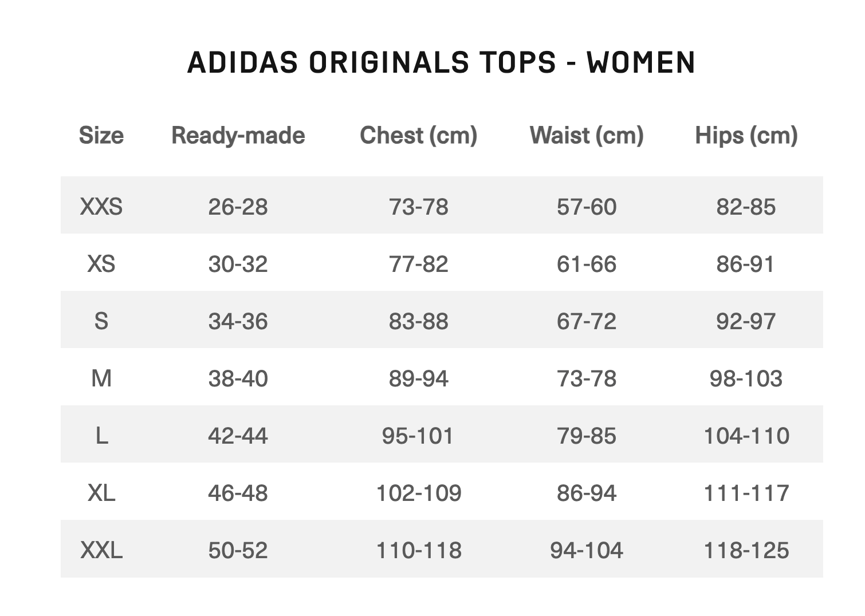865x616 pixels.
Task: Click the Chest (cm) column header
Action: pos(418,136)
